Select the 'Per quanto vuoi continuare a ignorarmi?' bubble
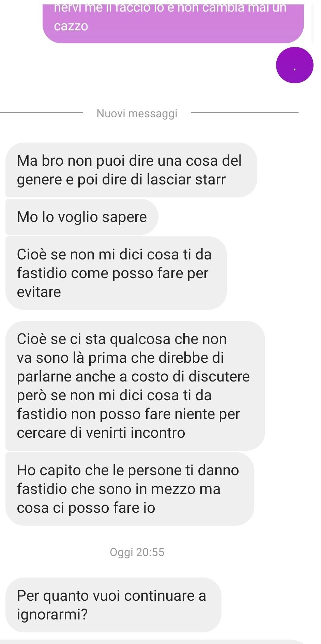 (x=113, y=605)
